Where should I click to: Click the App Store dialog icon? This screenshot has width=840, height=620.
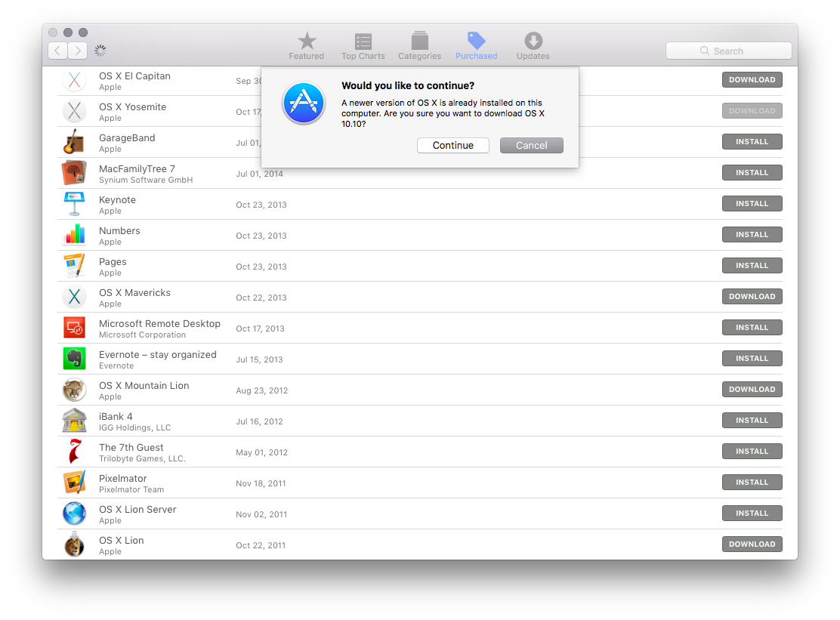point(304,103)
